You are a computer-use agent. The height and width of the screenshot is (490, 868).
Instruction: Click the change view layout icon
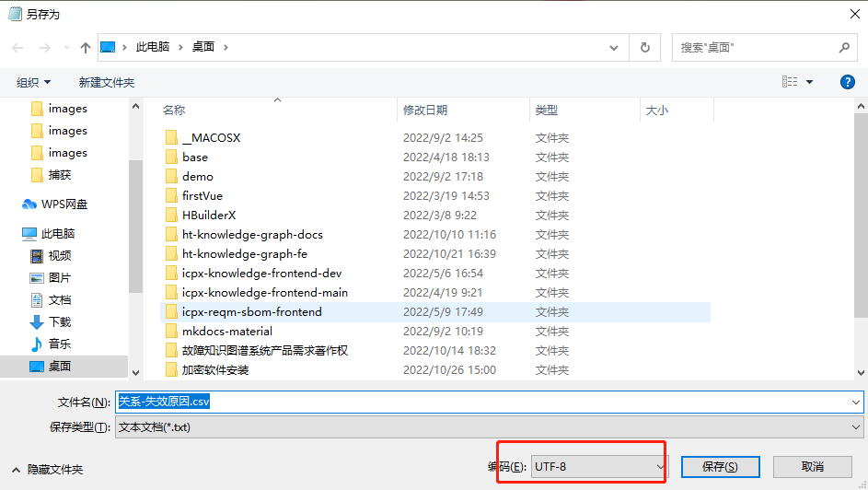[790, 82]
